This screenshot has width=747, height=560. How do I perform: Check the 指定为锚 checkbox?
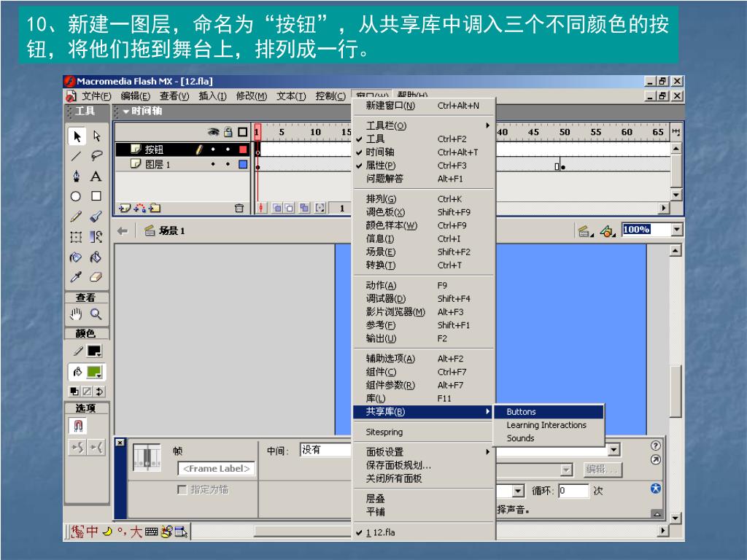click(x=182, y=489)
